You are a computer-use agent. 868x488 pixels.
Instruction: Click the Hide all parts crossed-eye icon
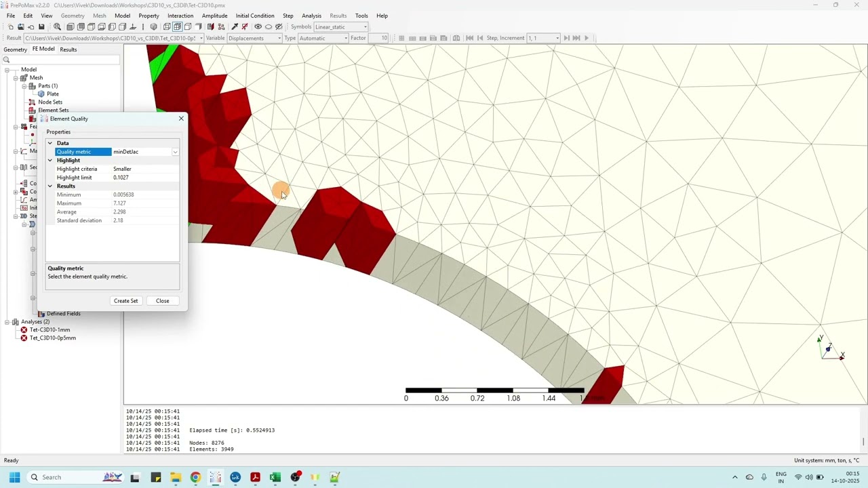[x=269, y=26]
